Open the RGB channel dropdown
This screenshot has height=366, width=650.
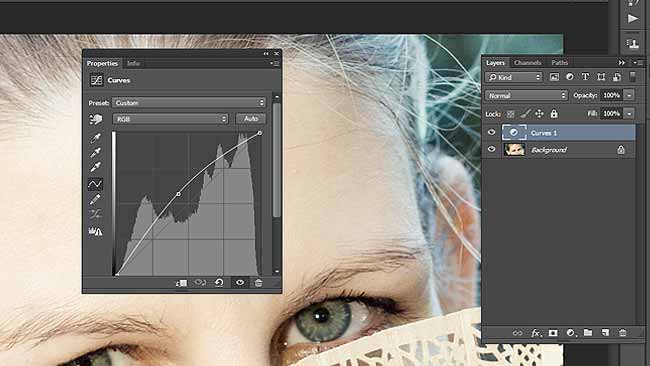click(x=170, y=119)
